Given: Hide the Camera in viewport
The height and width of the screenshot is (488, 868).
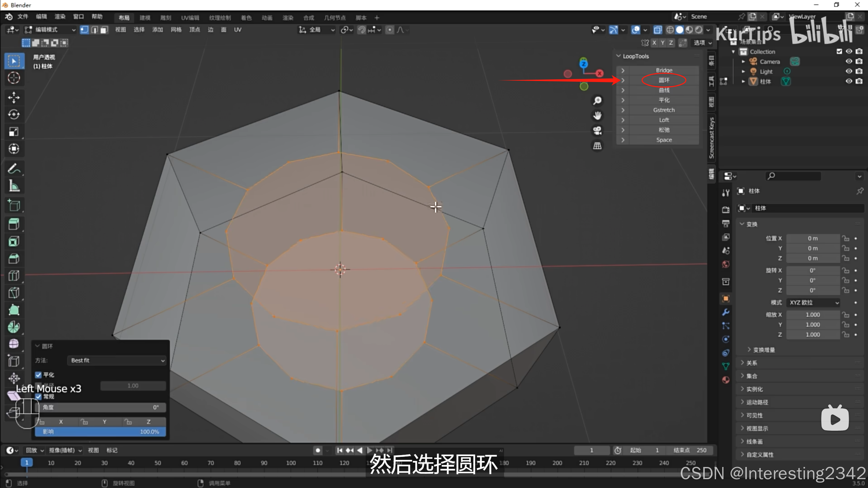Looking at the screenshot, I should (x=849, y=61).
